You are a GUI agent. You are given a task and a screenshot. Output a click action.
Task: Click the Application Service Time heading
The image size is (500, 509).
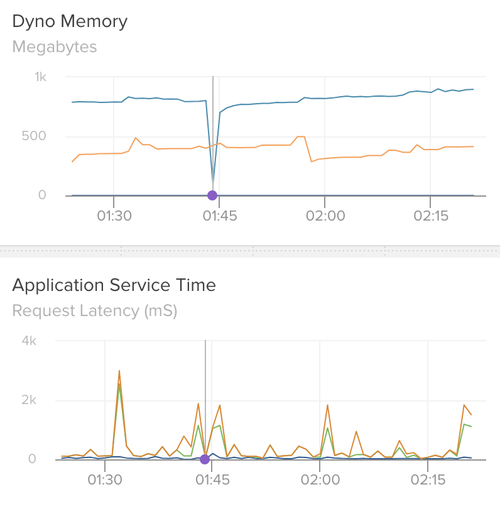click(x=114, y=285)
